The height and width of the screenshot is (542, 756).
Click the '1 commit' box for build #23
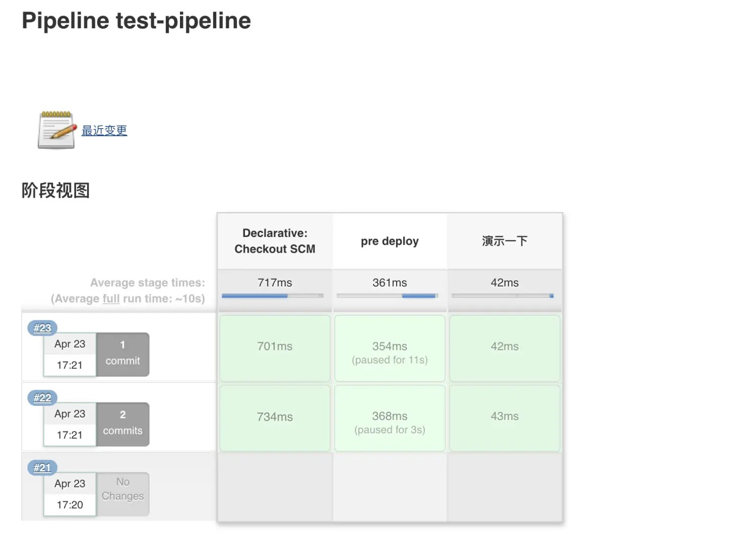click(x=122, y=354)
